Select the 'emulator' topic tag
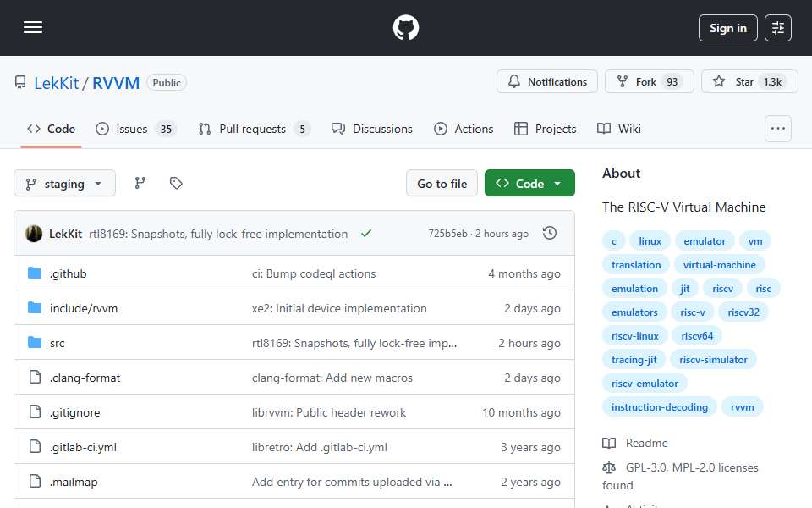Image resolution: width=812 pixels, height=508 pixels. pos(705,241)
